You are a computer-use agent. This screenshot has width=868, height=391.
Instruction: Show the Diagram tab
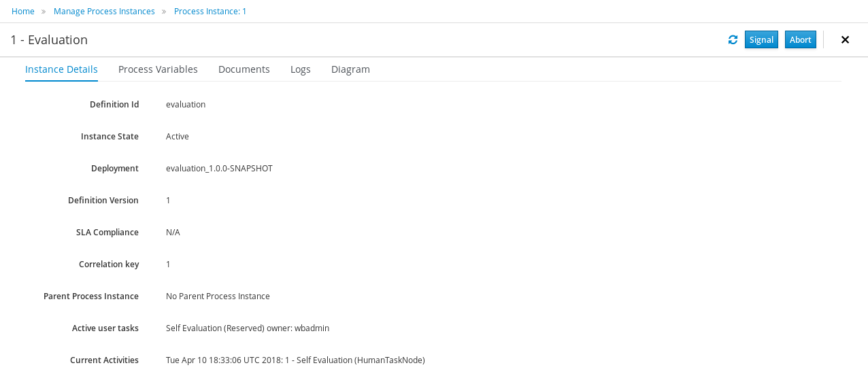[x=350, y=69]
